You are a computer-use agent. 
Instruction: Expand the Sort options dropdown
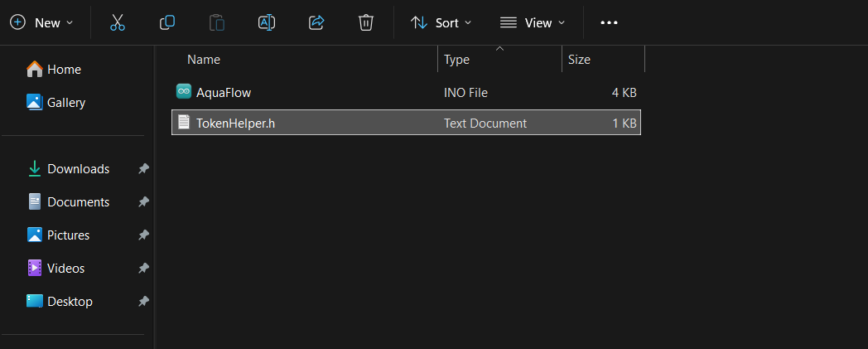(441, 23)
